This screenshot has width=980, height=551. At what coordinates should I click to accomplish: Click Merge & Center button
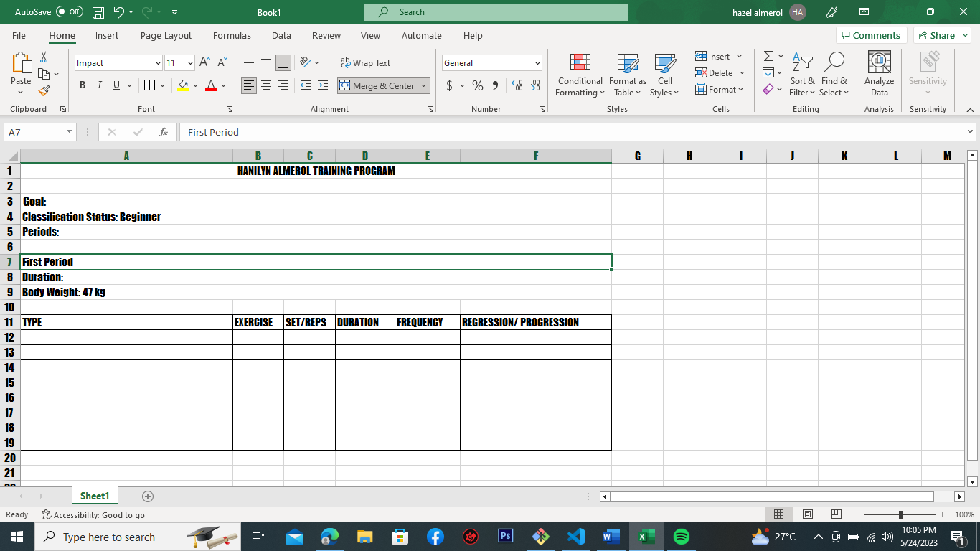click(377, 86)
